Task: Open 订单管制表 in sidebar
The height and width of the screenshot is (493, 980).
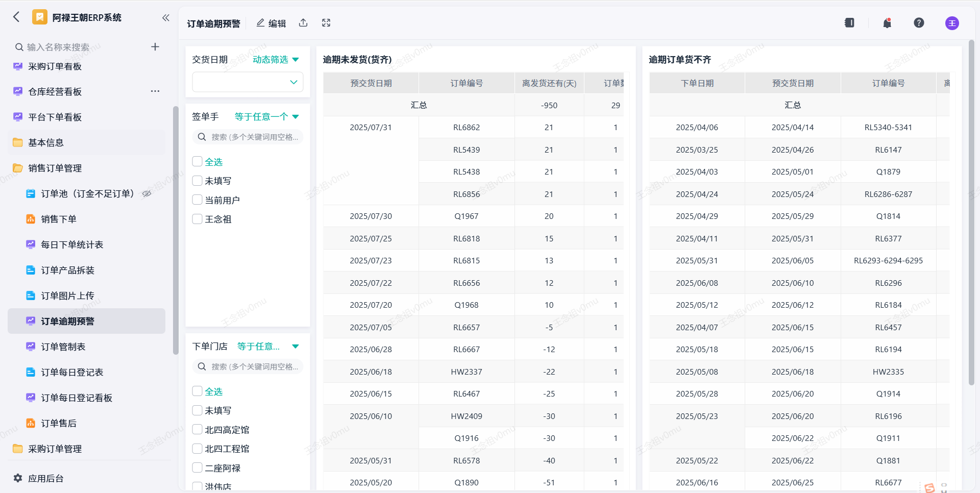Action: click(x=87, y=347)
